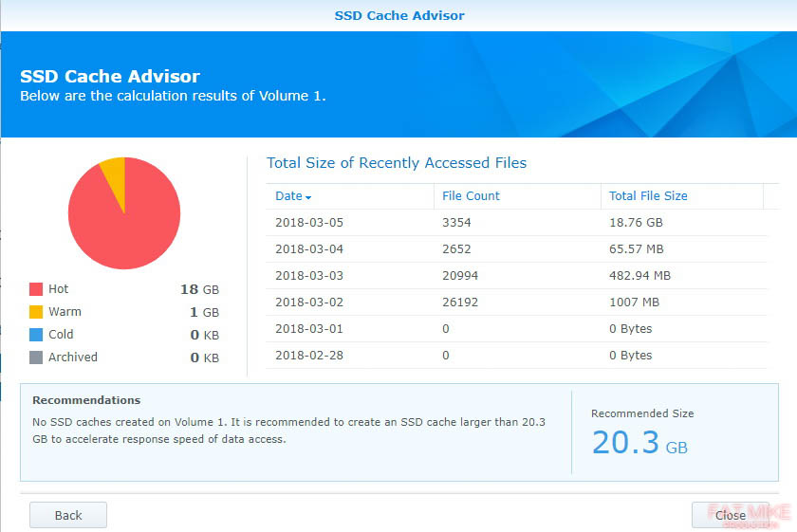Click the Recommendations heading
This screenshot has height=532, width=797.
click(86, 400)
